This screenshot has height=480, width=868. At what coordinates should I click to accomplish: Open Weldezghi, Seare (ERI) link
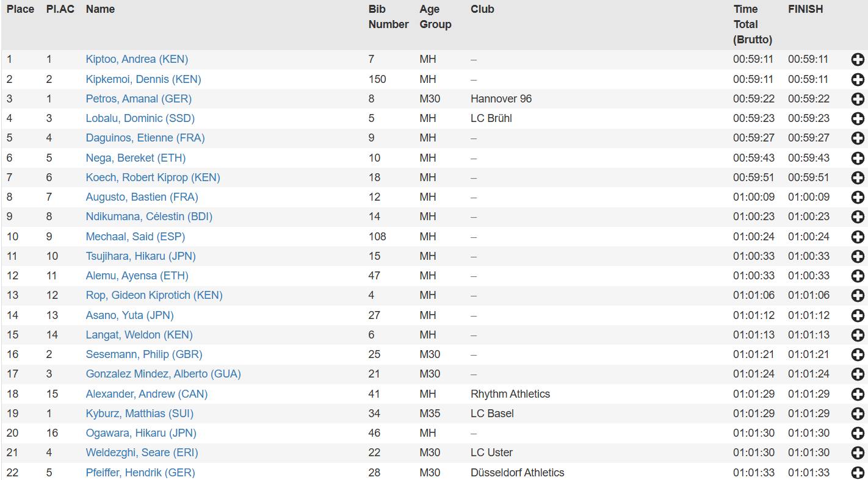(x=142, y=453)
